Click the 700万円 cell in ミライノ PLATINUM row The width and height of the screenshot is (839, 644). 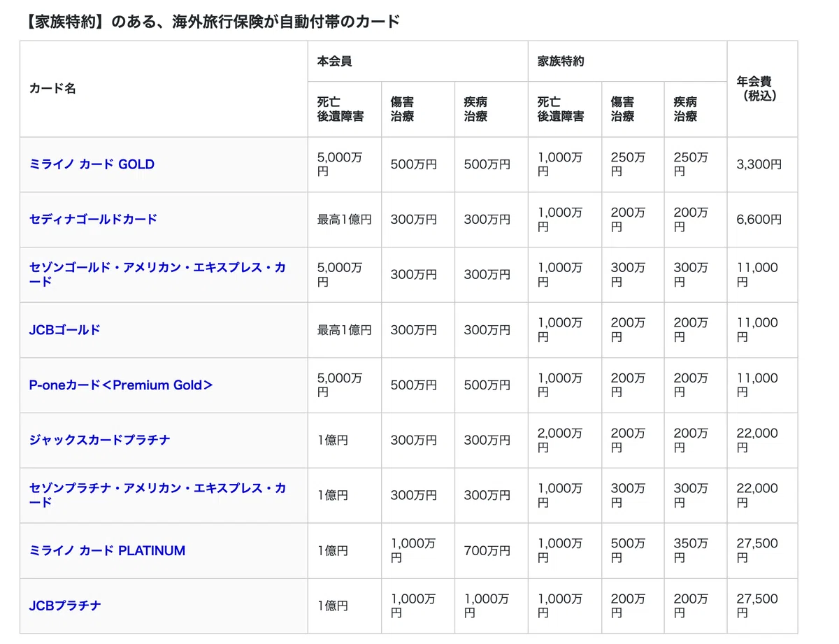pyautogui.click(x=491, y=550)
